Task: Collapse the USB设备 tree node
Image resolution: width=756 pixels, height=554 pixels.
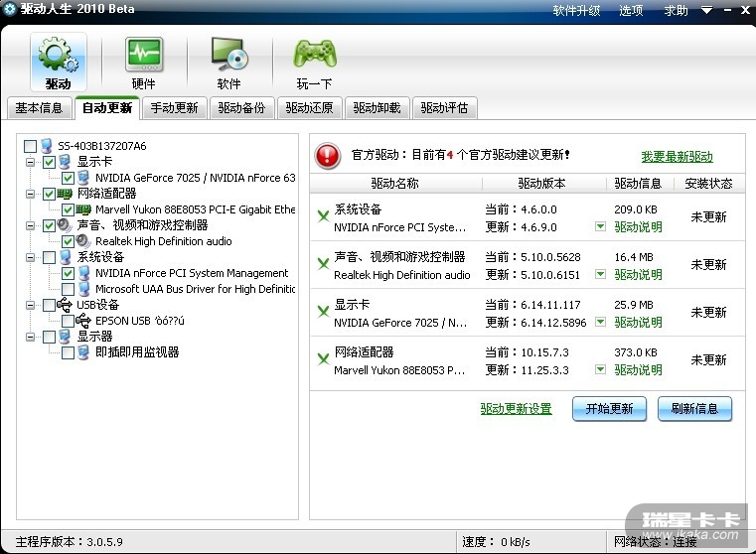Action: point(30,305)
